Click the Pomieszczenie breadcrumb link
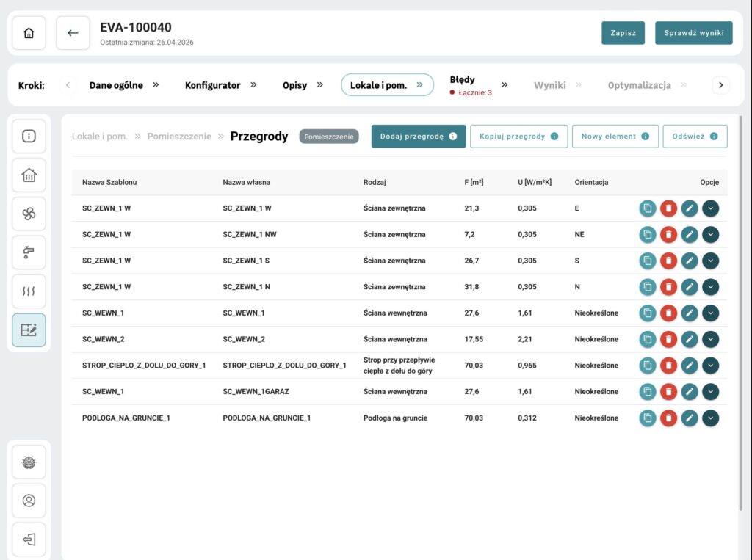752x560 pixels. [179, 137]
